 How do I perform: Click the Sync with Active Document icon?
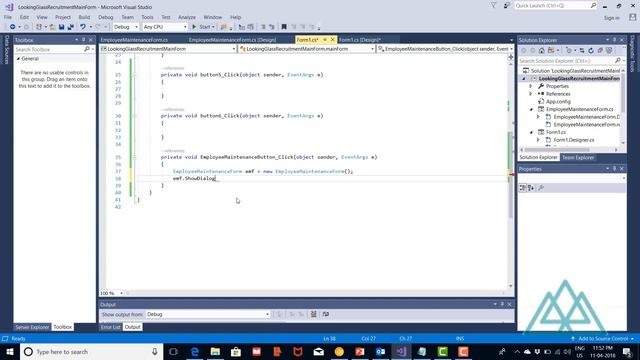coord(582,51)
